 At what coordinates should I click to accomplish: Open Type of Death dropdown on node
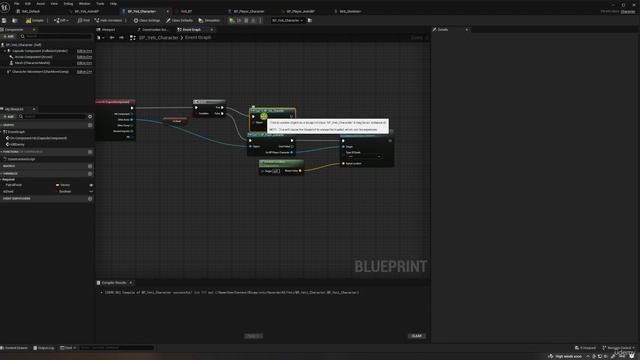(x=364, y=157)
